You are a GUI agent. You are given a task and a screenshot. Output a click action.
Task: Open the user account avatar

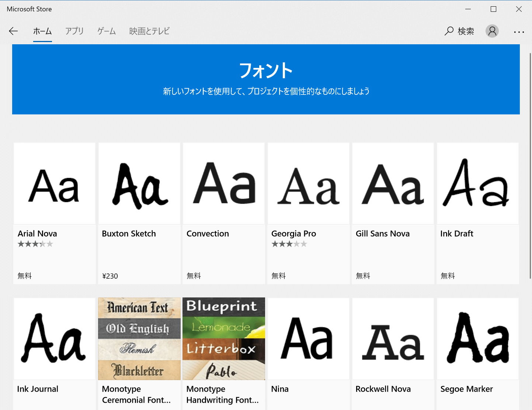[x=492, y=31]
